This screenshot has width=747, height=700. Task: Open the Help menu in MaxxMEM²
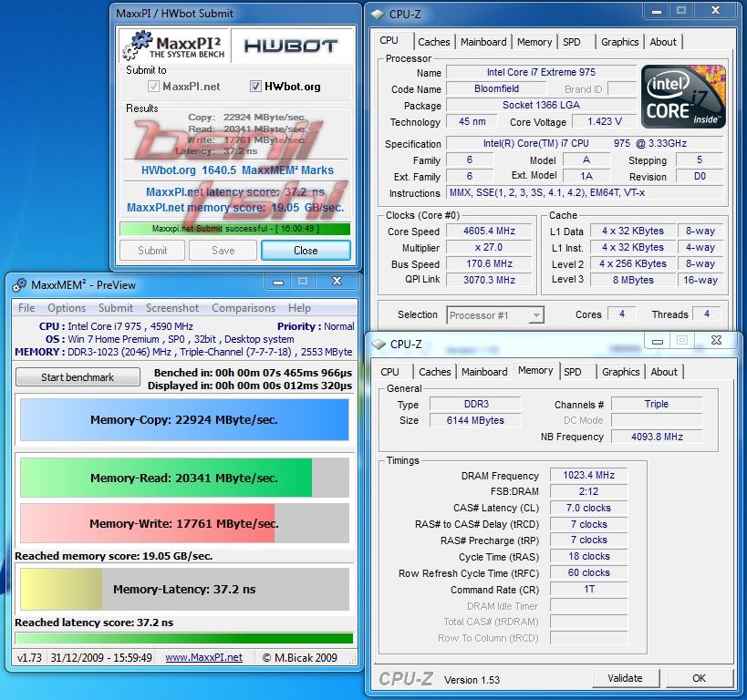coord(299,308)
